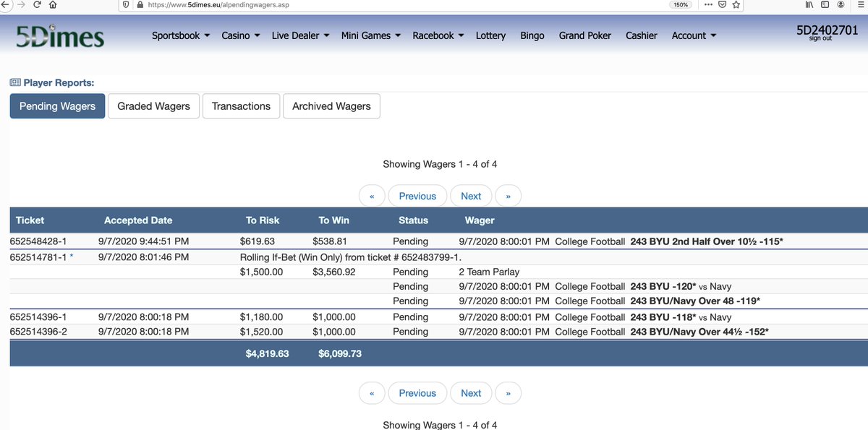Click the total win $6,099.73

pyautogui.click(x=340, y=354)
